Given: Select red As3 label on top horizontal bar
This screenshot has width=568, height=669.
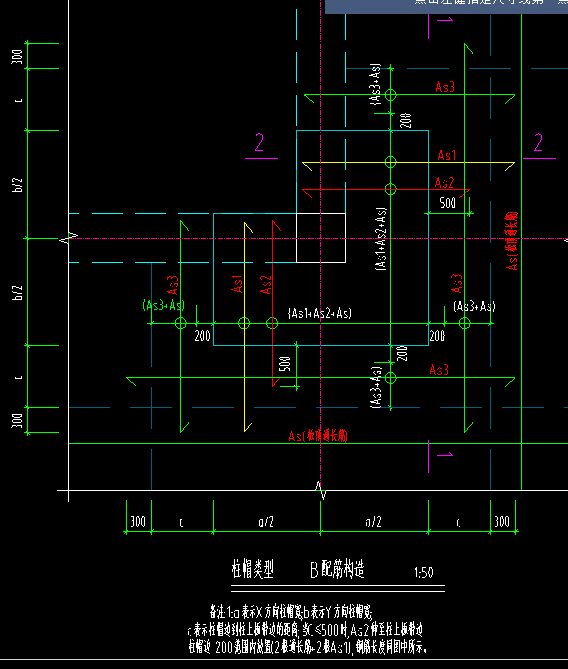Looking at the screenshot, I should (x=445, y=87).
